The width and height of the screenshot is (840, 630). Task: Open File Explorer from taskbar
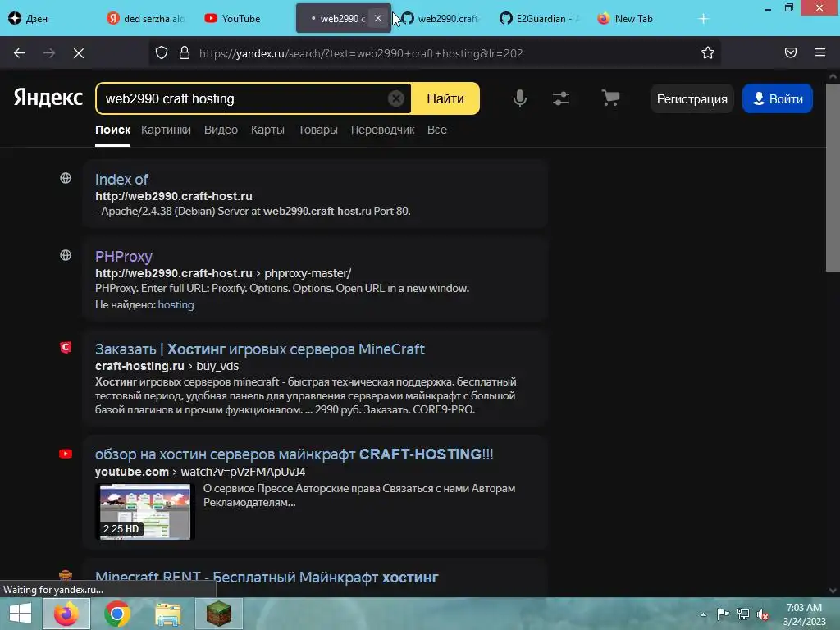click(x=168, y=614)
